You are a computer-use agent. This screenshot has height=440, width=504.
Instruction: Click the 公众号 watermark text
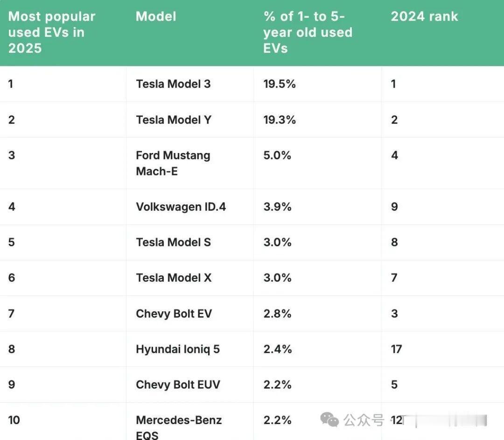(364, 420)
